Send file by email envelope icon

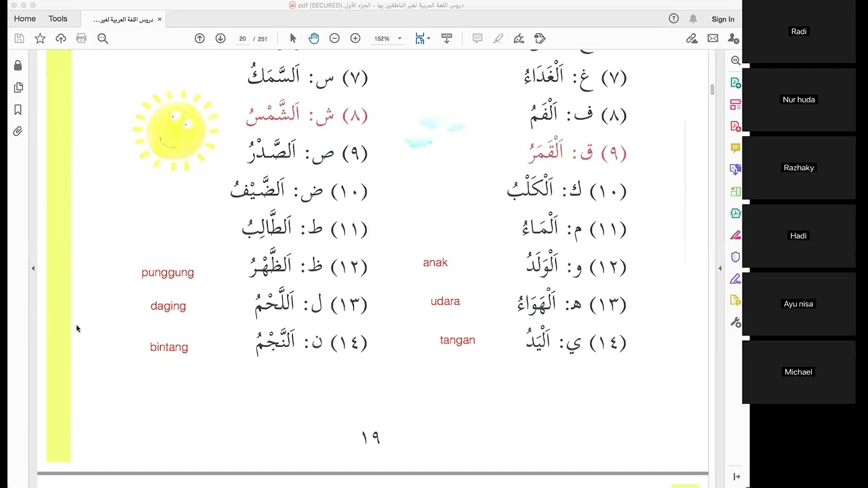coord(713,39)
